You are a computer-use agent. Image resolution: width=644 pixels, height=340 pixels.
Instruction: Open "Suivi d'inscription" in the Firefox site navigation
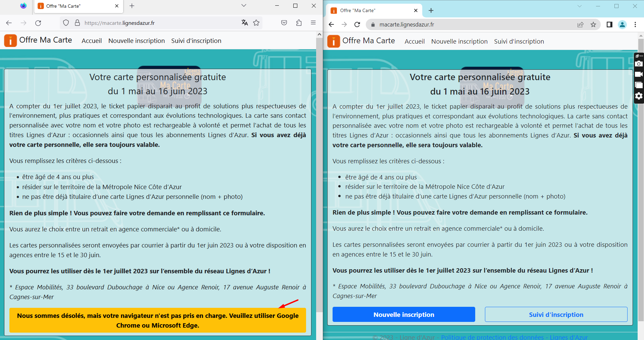(x=196, y=41)
